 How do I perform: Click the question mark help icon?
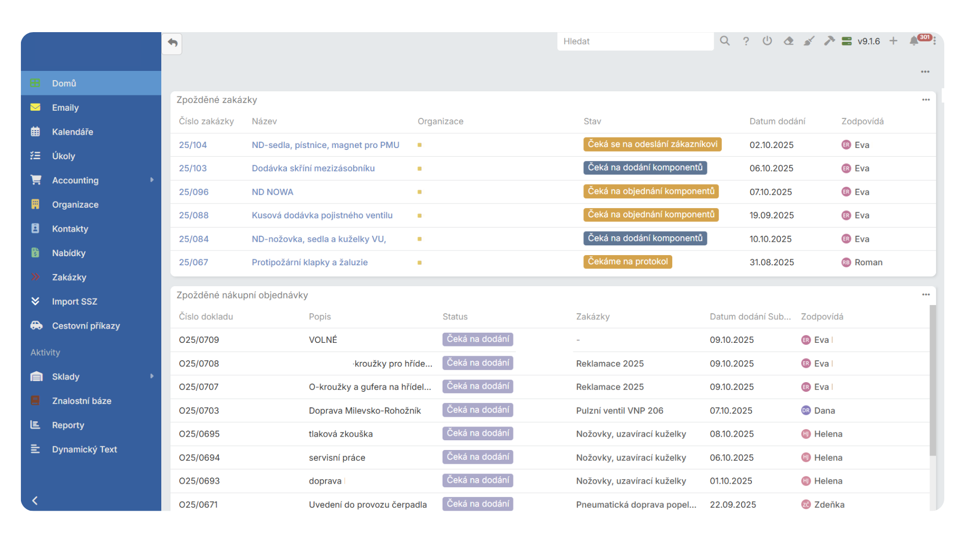[746, 41]
